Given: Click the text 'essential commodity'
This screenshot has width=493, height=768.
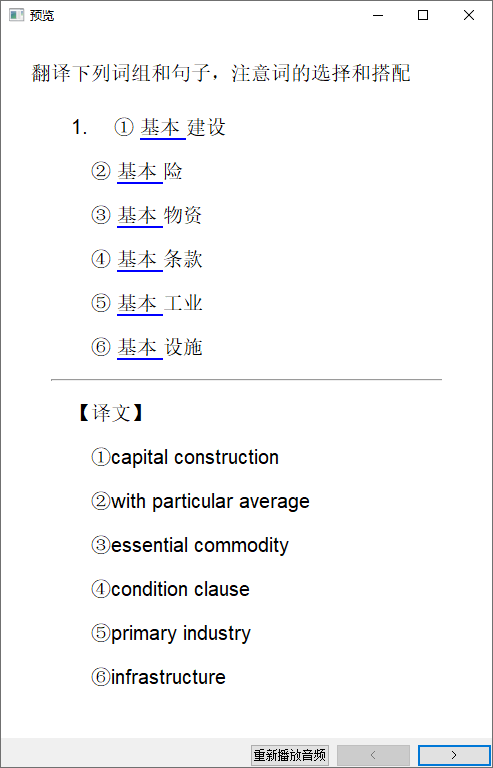Looking at the screenshot, I should click(x=200, y=546).
